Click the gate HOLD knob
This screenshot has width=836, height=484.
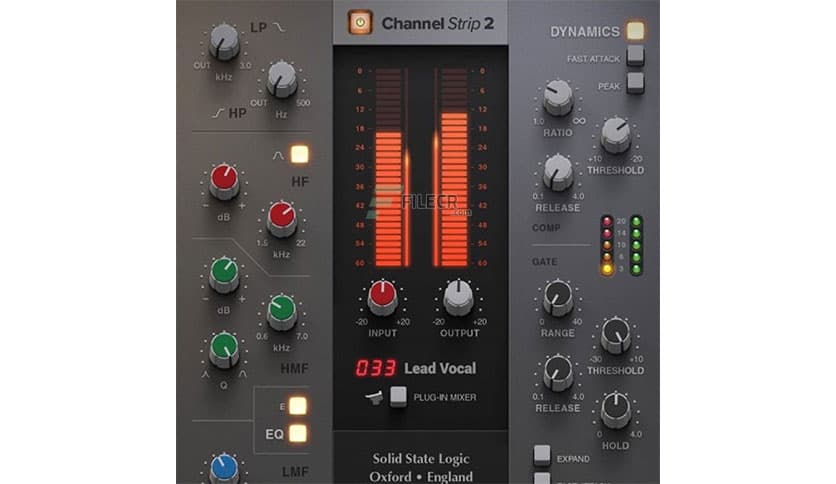[x=615, y=410]
